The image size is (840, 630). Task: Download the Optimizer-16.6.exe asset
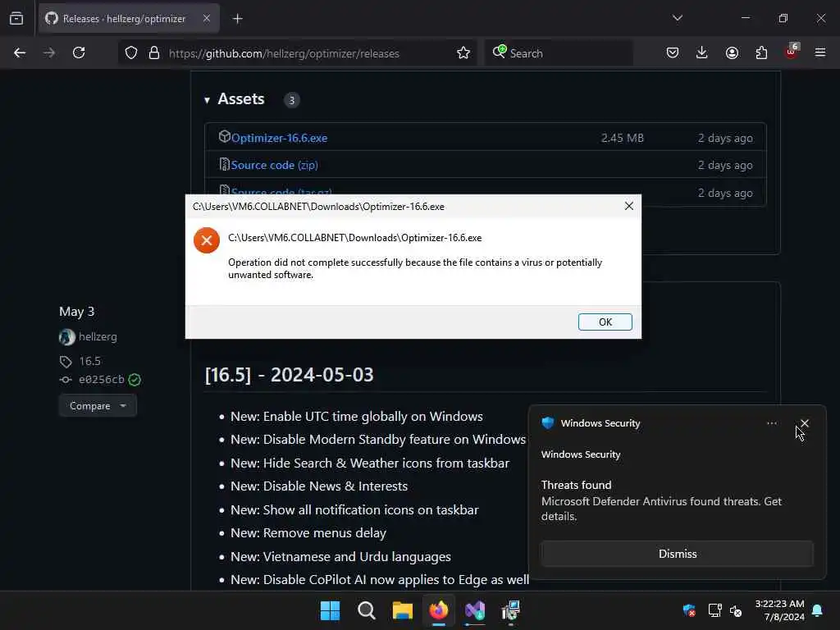pos(279,138)
